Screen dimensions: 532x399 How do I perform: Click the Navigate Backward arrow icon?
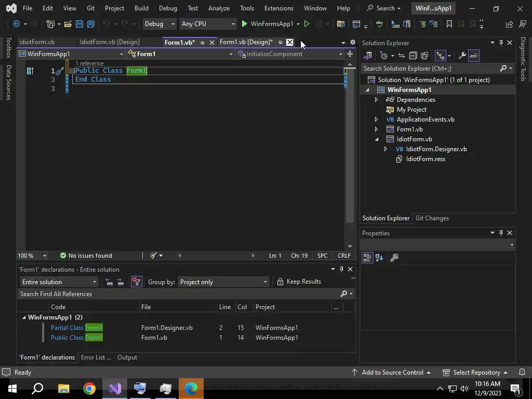pyautogui.click(x=16, y=24)
